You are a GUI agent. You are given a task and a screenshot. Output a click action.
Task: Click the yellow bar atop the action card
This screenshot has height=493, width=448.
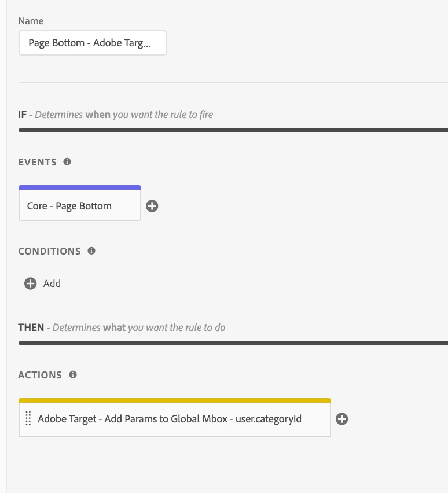(x=175, y=400)
